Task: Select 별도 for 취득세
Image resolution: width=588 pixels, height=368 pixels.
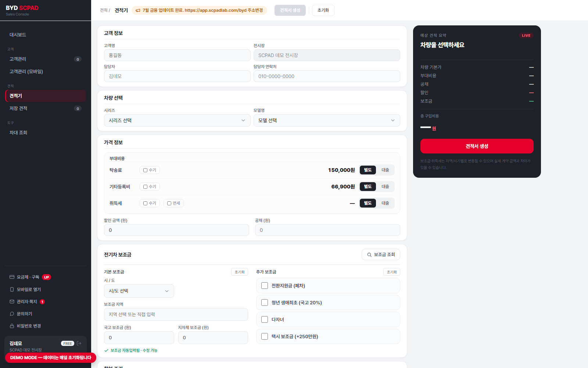Action: click(x=368, y=203)
